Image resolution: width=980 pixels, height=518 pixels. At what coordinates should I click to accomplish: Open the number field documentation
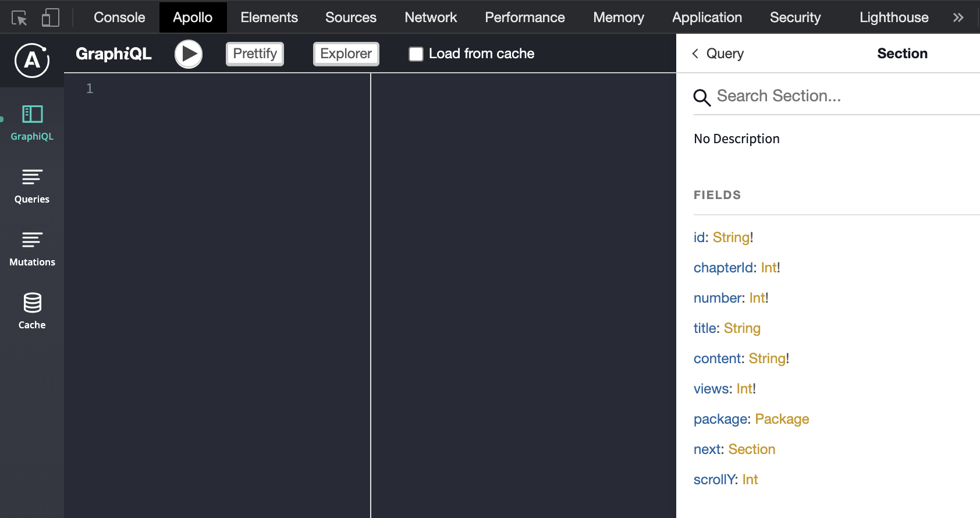tap(718, 298)
